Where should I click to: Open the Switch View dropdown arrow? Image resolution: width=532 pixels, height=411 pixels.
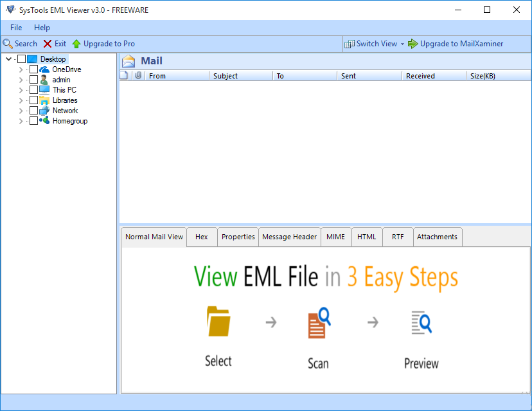402,44
